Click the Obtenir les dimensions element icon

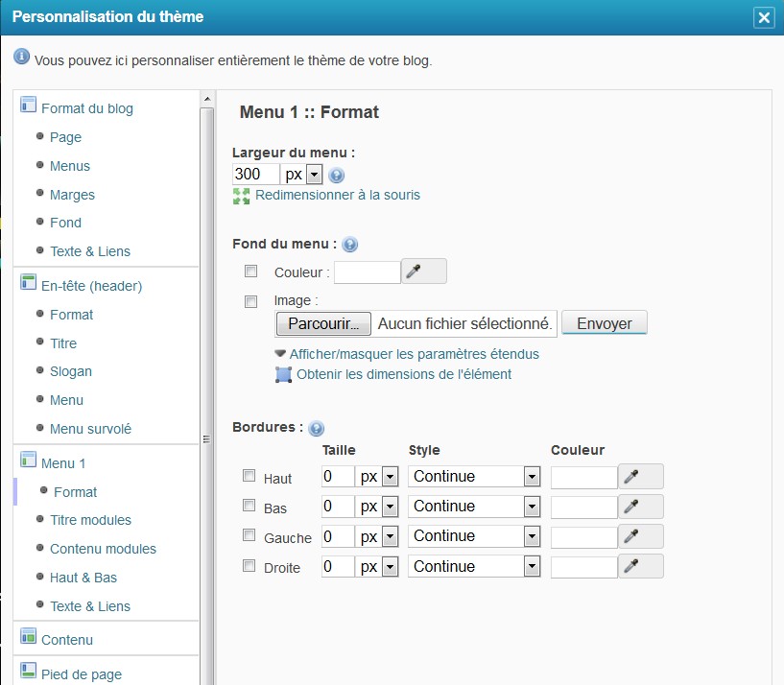(283, 374)
